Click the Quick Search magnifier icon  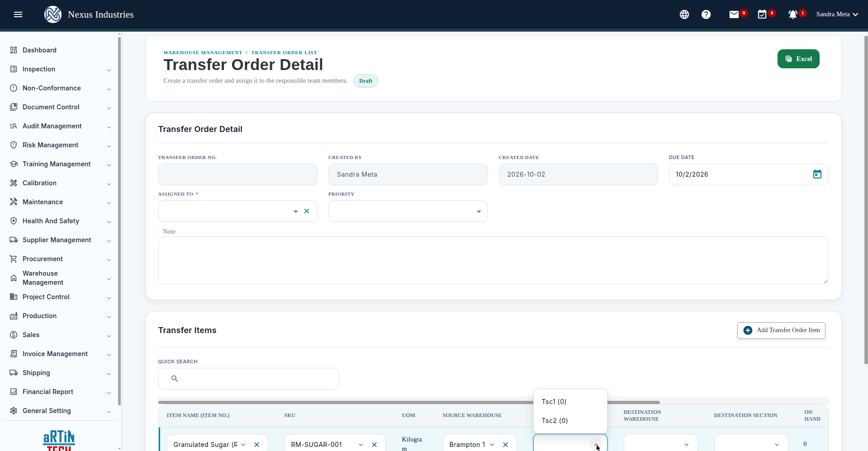coord(175,379)
